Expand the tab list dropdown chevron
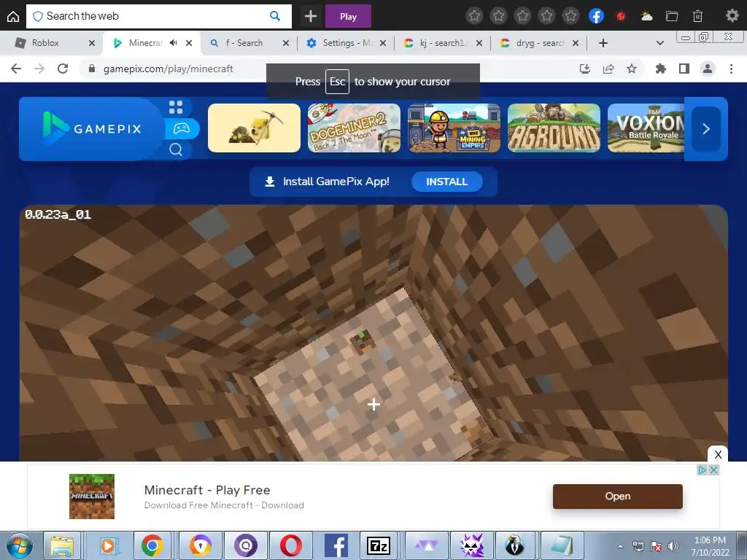Viewport: 747px width, 560px height. (659, 43)
